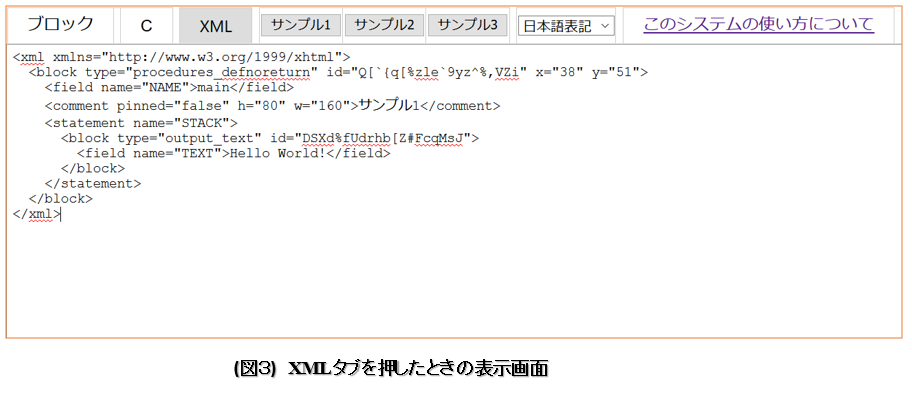Load サンプル3 example

tap(468, 25)
